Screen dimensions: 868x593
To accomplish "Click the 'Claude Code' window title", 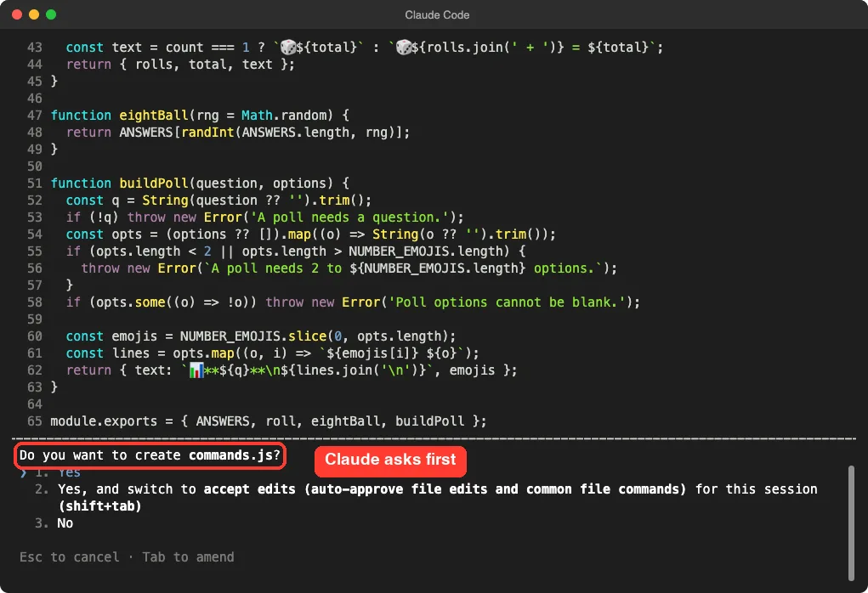I will point(437,15).
